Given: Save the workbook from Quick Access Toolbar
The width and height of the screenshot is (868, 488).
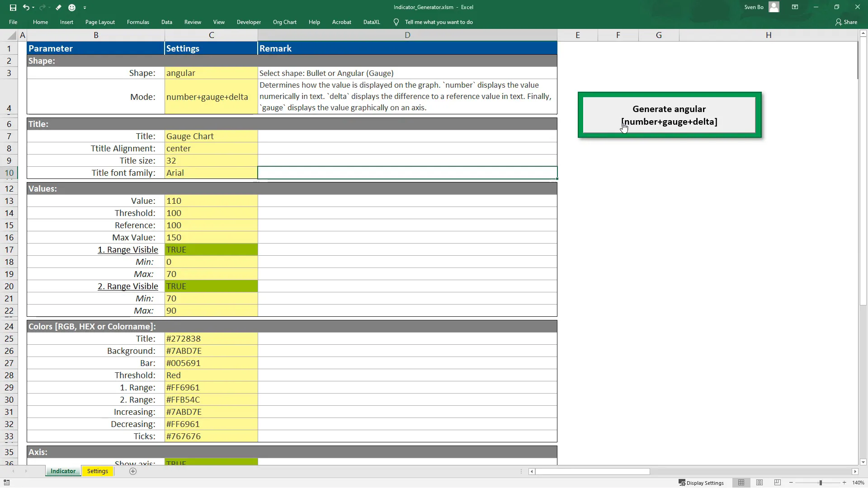Looking at the screenshot, I should pyautogui.click(x=13, y=7).
